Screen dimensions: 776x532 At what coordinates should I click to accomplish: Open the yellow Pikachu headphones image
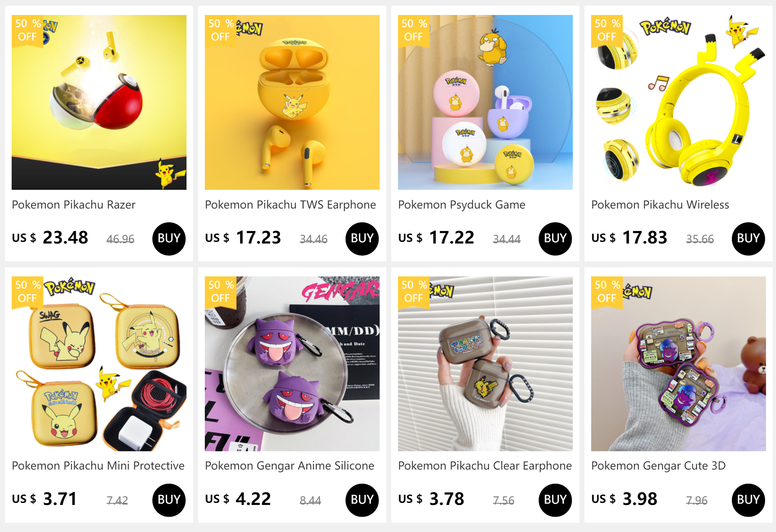(x=679, y=102)
